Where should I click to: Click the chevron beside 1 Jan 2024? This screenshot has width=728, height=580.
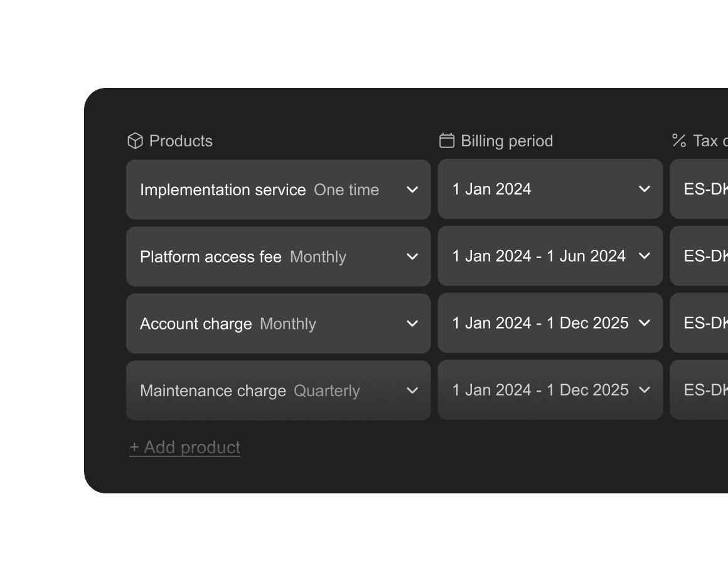tap(644, 189)
